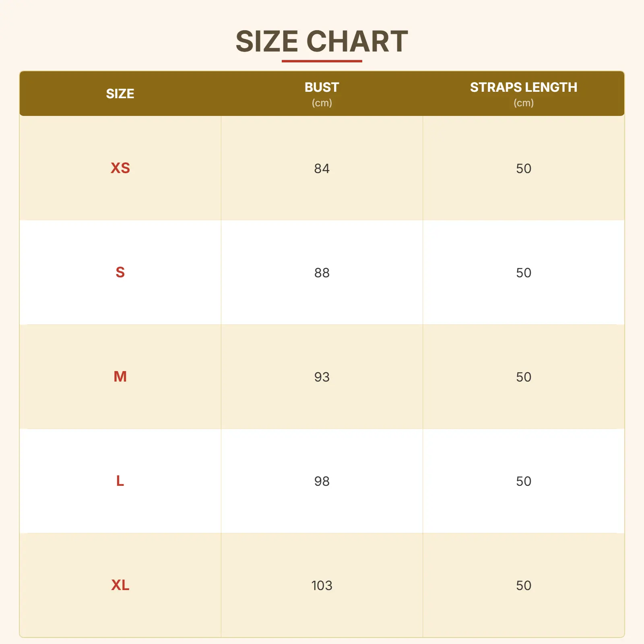Select bust value 103
The image size is (644, 644).
tap(322, 585)
